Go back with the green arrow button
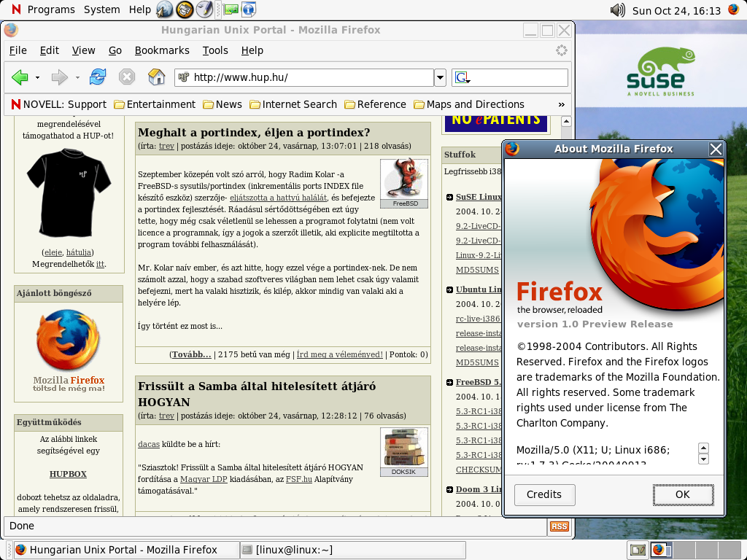The height and width of the screenshot is (560, 747). (x=20, y=77)
